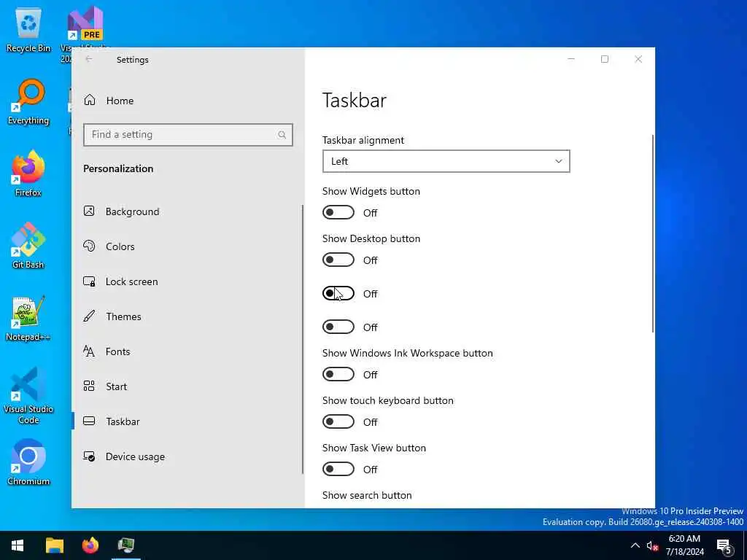747x560 pixels.
Task: Select the Git Bash desktop shortcut
Action: pos(28,246)
